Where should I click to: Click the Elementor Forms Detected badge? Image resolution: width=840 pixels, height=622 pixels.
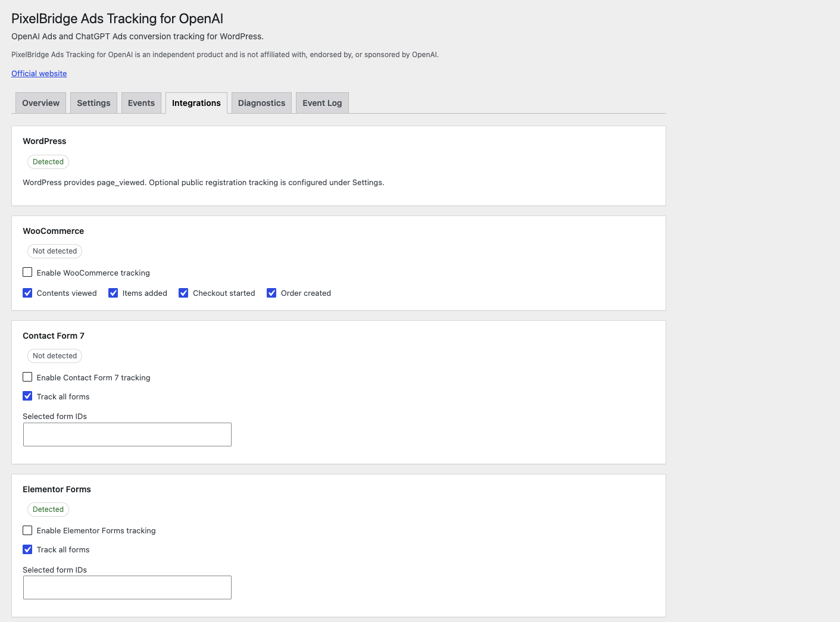pos(48,510)
